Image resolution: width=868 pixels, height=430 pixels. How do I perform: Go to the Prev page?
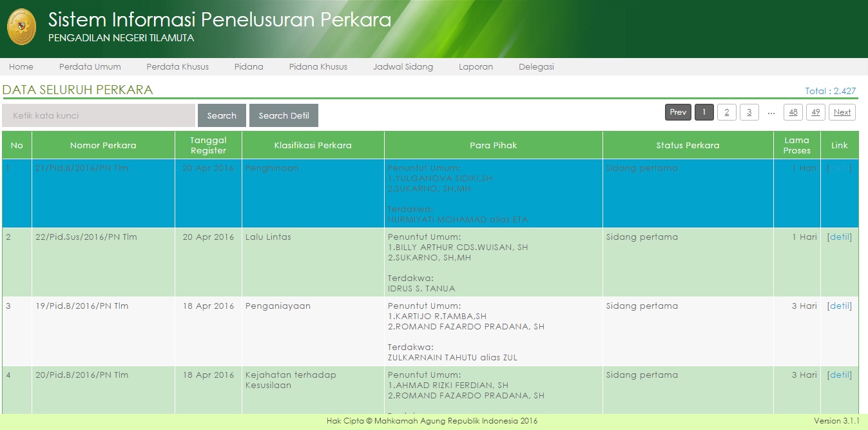click(x=678, y=112)
